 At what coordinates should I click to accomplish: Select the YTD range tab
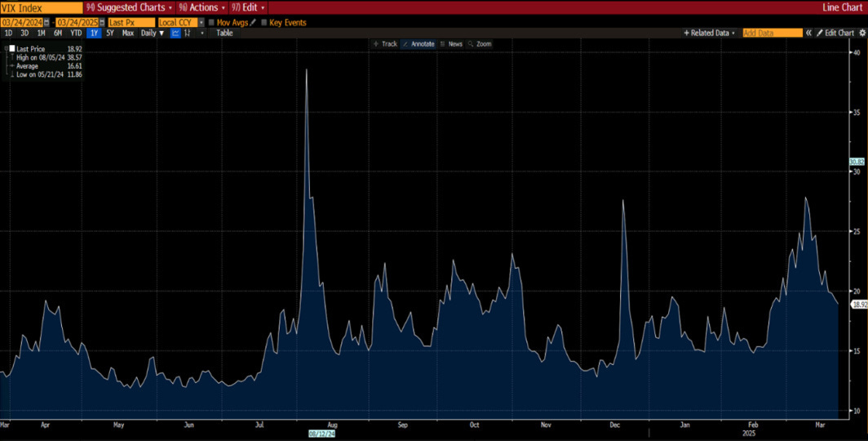coord(76,33)
